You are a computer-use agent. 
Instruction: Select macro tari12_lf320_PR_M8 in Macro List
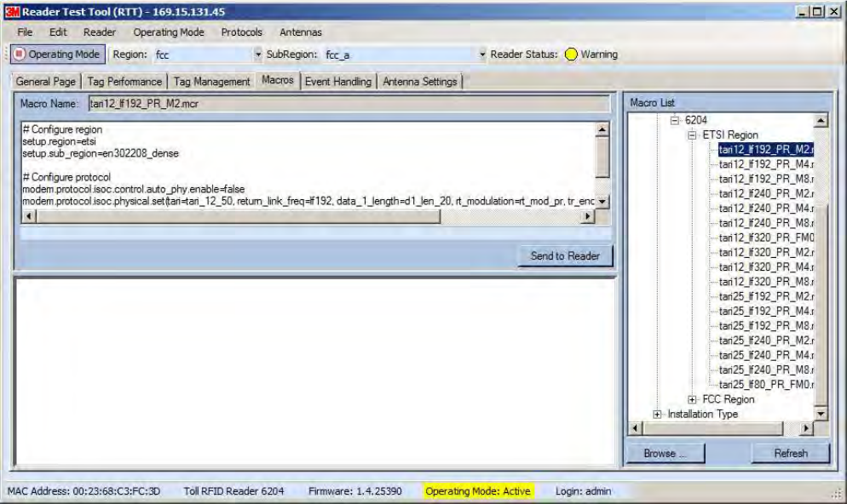[766, 282]
